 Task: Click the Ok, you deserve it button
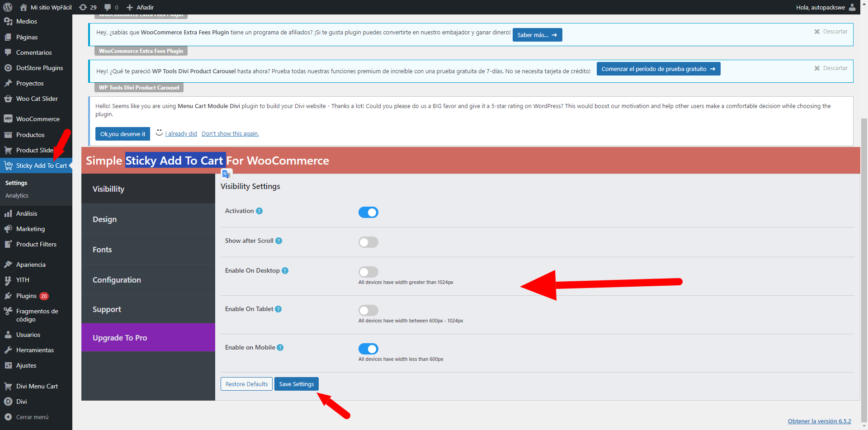(123, 134)
